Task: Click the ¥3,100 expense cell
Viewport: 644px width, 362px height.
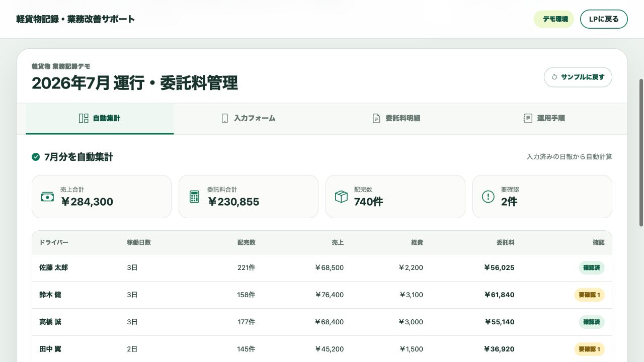Action: [411, 295]
